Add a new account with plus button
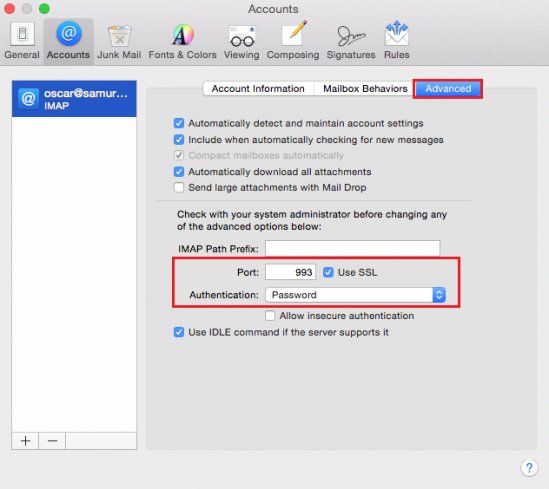Image resolution: width=549 pixels, height=489 pixels. pos(25,441)
